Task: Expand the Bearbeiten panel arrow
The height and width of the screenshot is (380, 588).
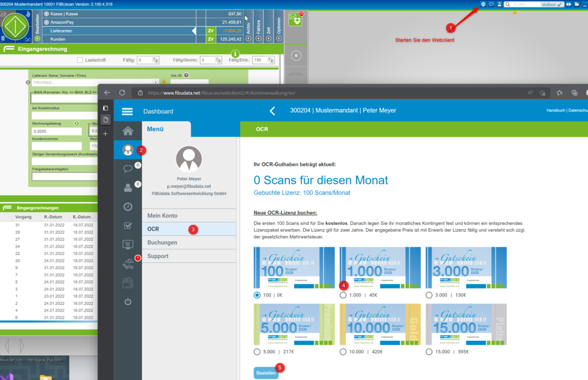Action: [37, 38]
